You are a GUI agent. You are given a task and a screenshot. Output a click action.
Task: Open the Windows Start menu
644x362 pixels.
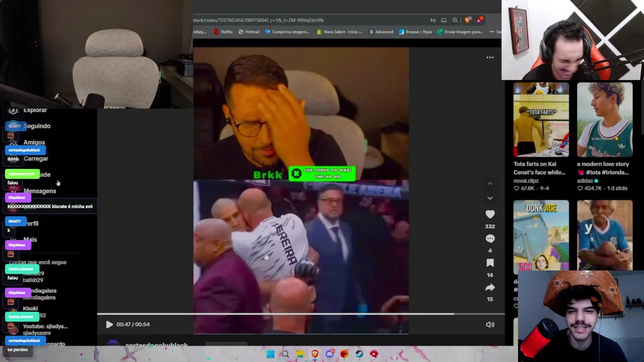tap(270, 354)
